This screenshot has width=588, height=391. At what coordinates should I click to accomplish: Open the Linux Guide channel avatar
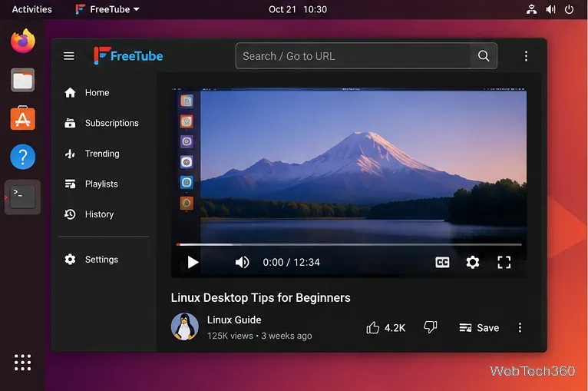click(185, 326)
